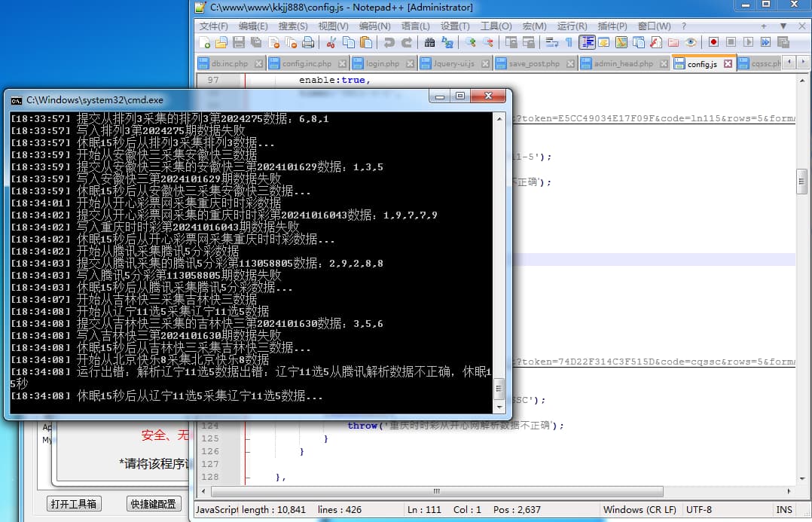812x522 pixels.
Task: Click the Save file toolbar icon
Action: (239, 43)
